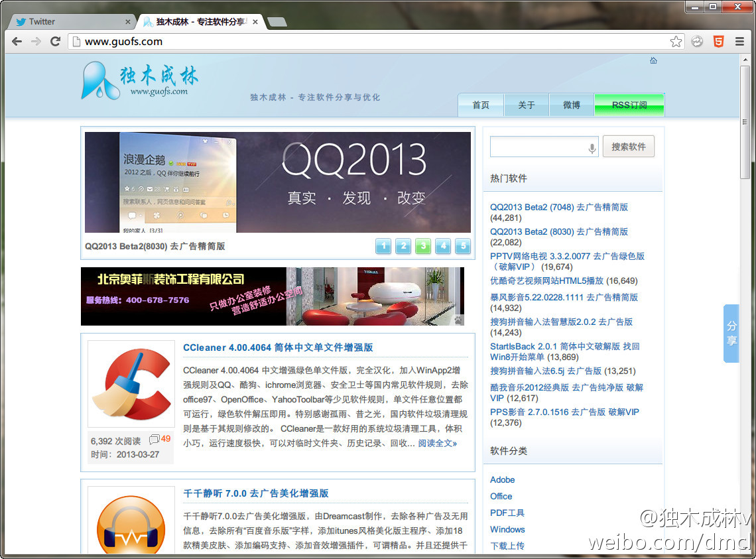Image resolution: width=756 pixels, height=559 pixels.
Task: Select the 独木成林 browser tab
Action: (x=200, y=22)
